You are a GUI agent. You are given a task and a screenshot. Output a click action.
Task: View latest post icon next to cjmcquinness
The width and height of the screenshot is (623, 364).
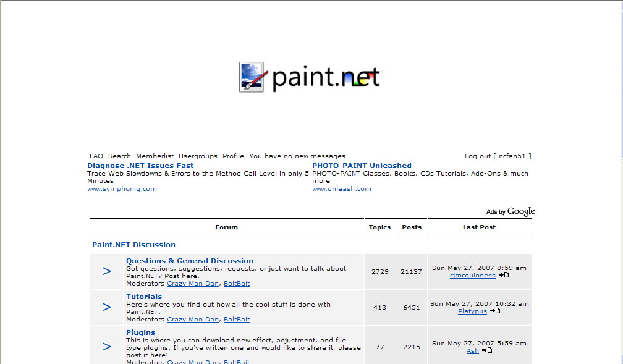pyautogui.click(x=504, y=275)
